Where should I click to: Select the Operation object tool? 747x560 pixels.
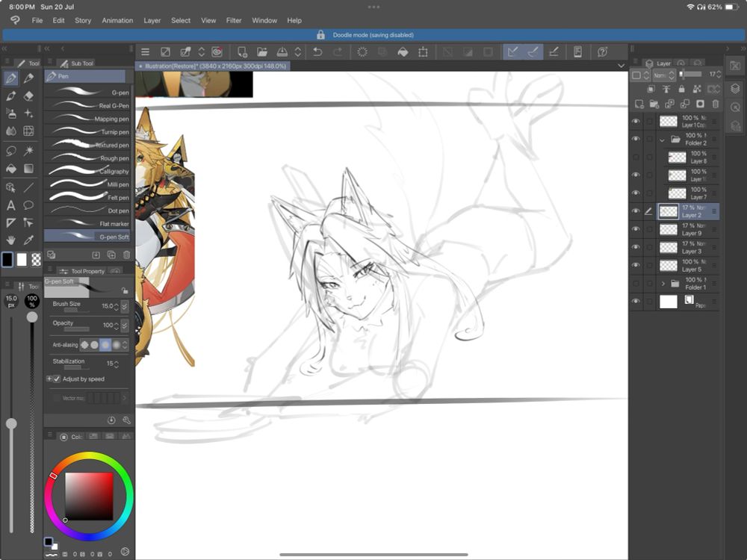11,187
